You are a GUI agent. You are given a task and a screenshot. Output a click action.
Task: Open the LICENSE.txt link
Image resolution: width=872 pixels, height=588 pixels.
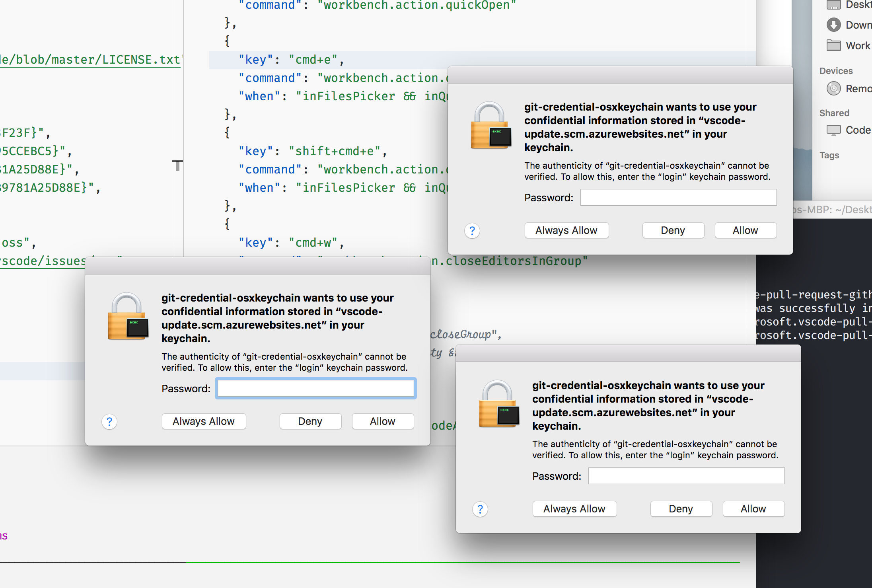119,59
